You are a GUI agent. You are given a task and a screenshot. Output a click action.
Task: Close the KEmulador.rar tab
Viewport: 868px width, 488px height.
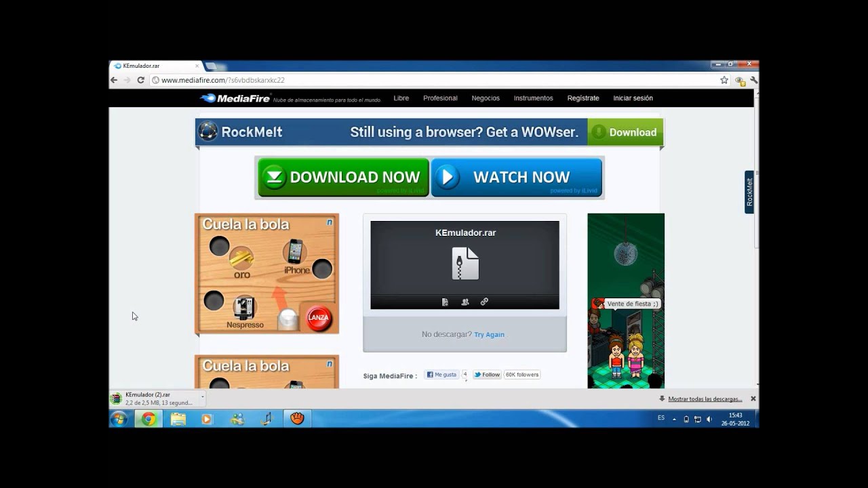tap(197, 66)
